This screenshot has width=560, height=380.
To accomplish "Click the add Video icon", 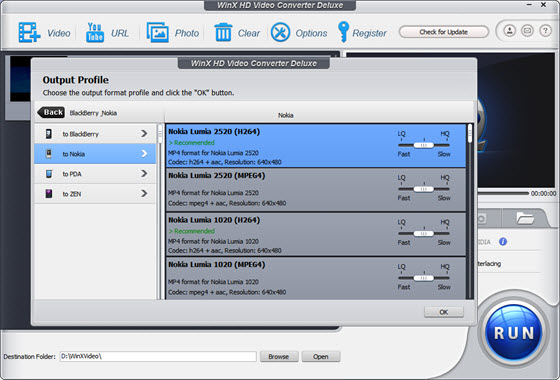I will pyautogui.click(x=29, y=32).
